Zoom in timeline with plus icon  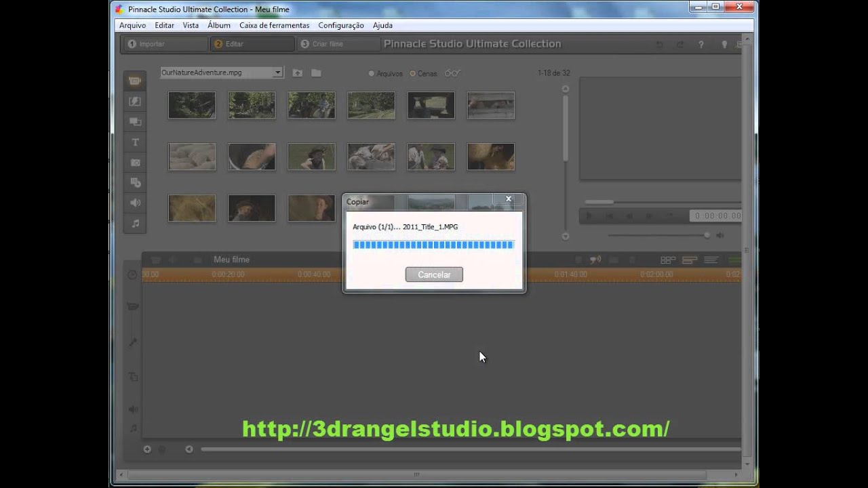(x=147, y=449)
